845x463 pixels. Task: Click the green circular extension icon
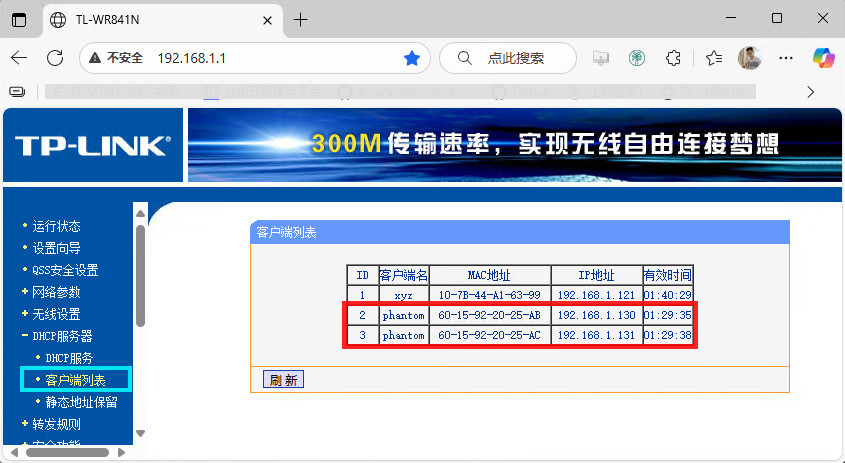[637, 58]
